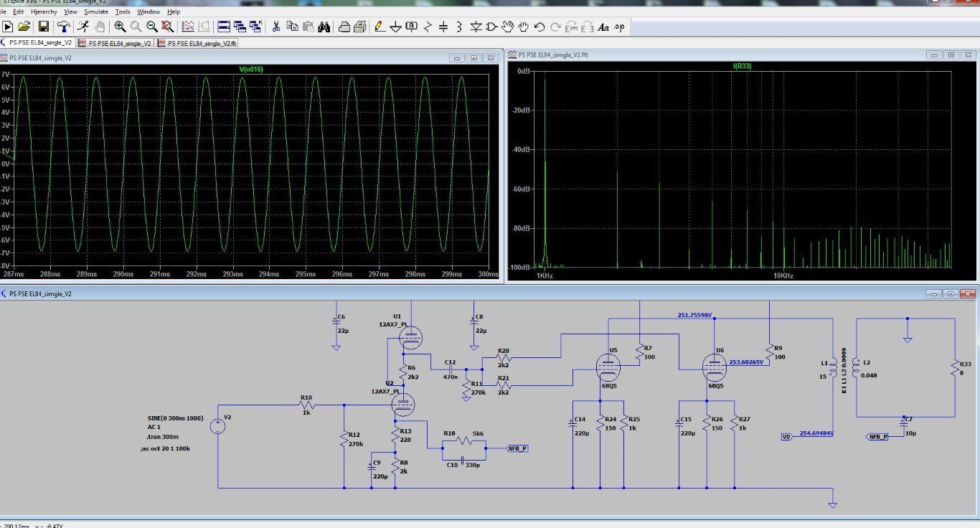The image size is (980, 528).
Task: Switch to first PS PSE EL84_simgle_V2 schematic tab
Action: pos(37,43)
